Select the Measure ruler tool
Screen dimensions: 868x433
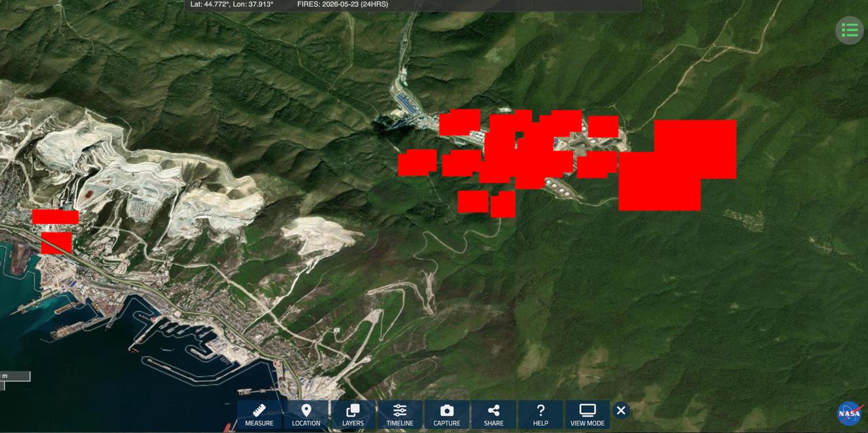pyautogui.click(x=259, y=415)
